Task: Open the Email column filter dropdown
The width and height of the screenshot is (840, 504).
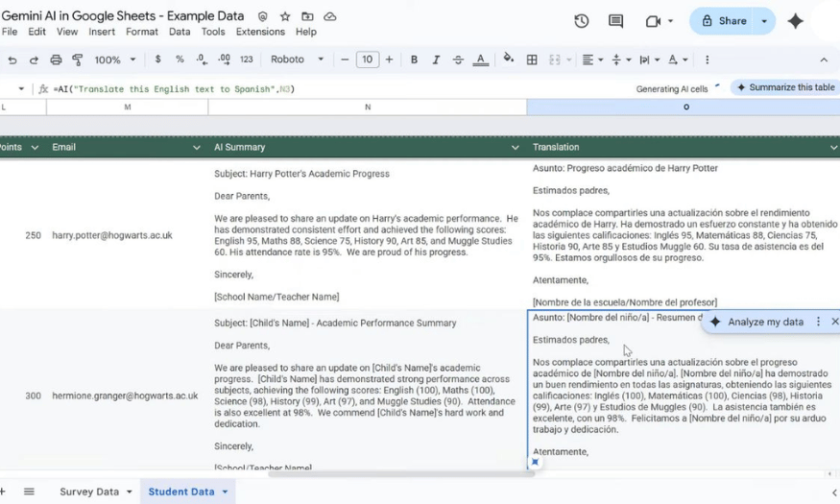Action: (196, 147)
